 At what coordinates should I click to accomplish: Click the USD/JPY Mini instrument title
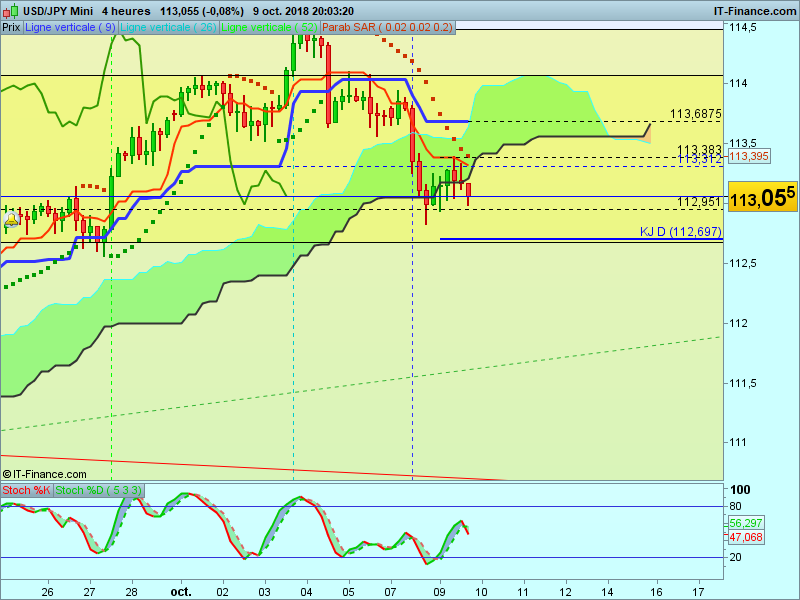[58, 11]
